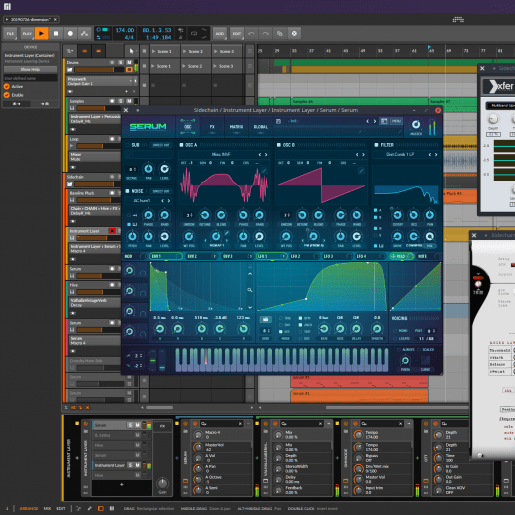Click the Copy icon in the toolbar
Image resolution: width=515 pixels, height=515 pixels.
280,33
